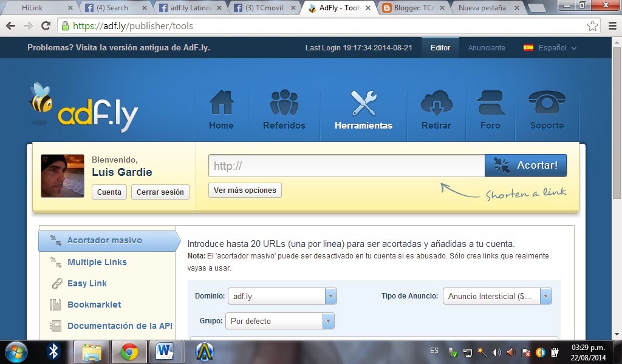Viewport: 622px width, 364px height.
Task: Click the http:// URL input field
Action: tap(346, 165)
